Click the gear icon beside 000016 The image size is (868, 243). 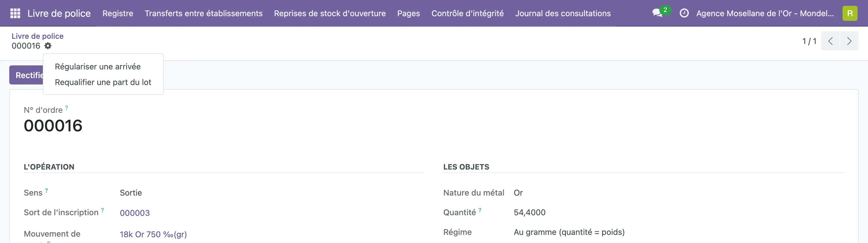click(x=48, y=46)
